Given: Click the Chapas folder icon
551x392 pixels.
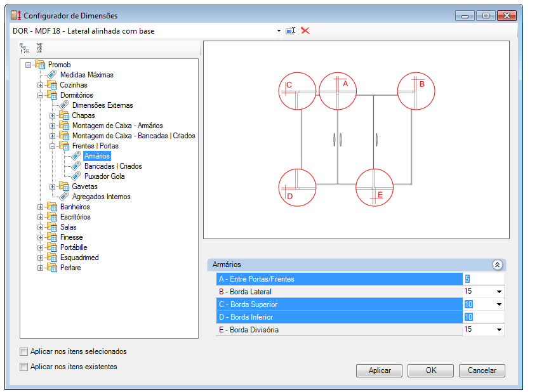Looking at the screenshot, I should pyautogui.click(x=64, y=115).
